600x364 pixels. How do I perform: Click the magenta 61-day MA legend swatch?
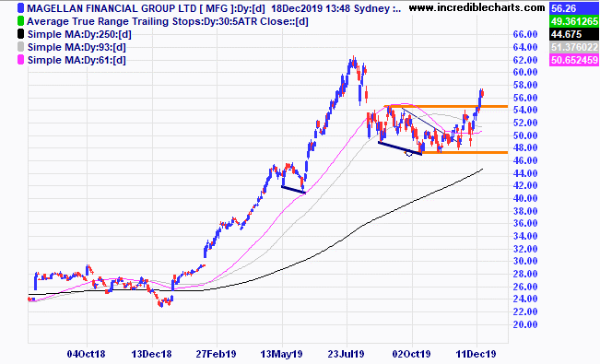[x=20, y=60]
